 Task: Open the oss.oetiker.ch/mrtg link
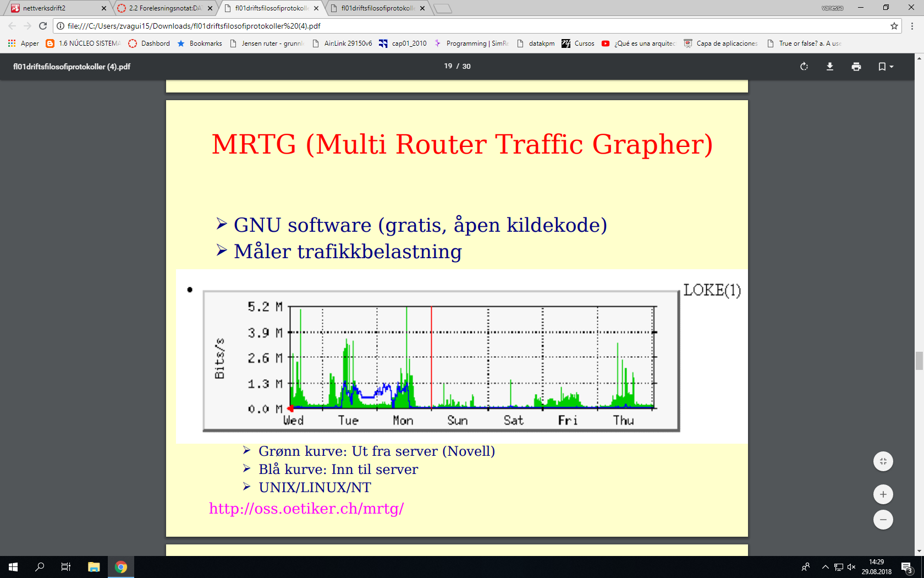(x=306, y=509)
